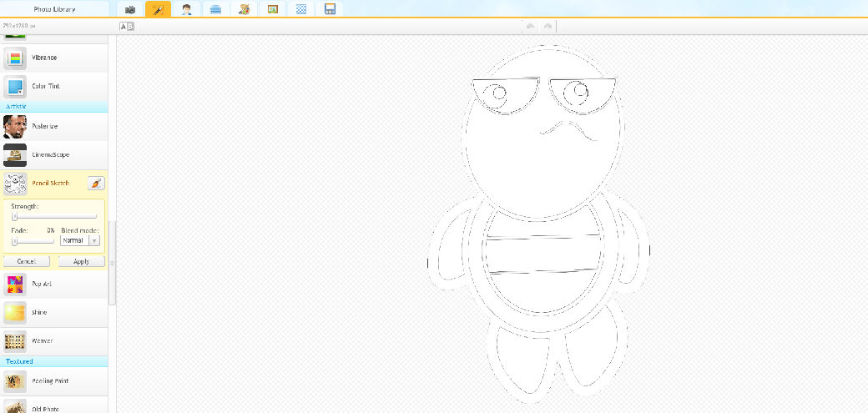Screen dimensions: 868x413
Task: Open the camera tab icon
Action: tap(130, 9)
